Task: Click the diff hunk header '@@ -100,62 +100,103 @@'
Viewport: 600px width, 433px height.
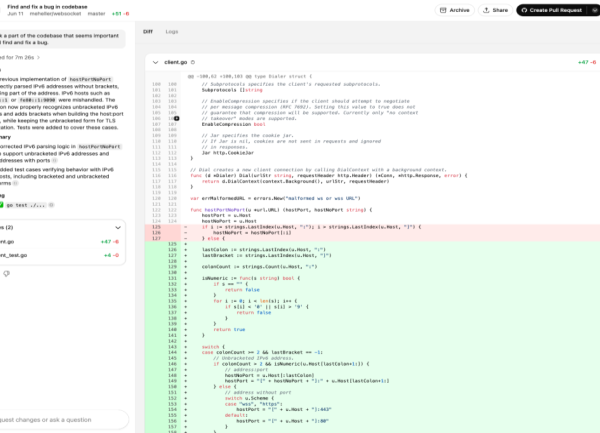Action: (249, 77)
